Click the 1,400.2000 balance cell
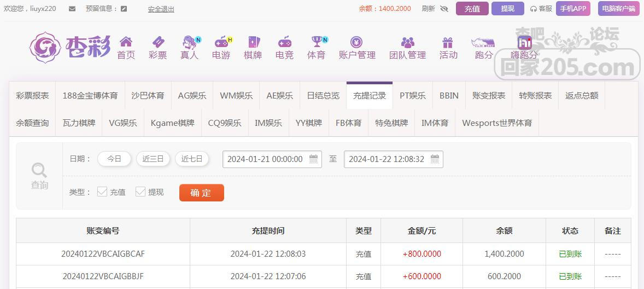This screenshot has height=289, width=644. click(505, 254)
